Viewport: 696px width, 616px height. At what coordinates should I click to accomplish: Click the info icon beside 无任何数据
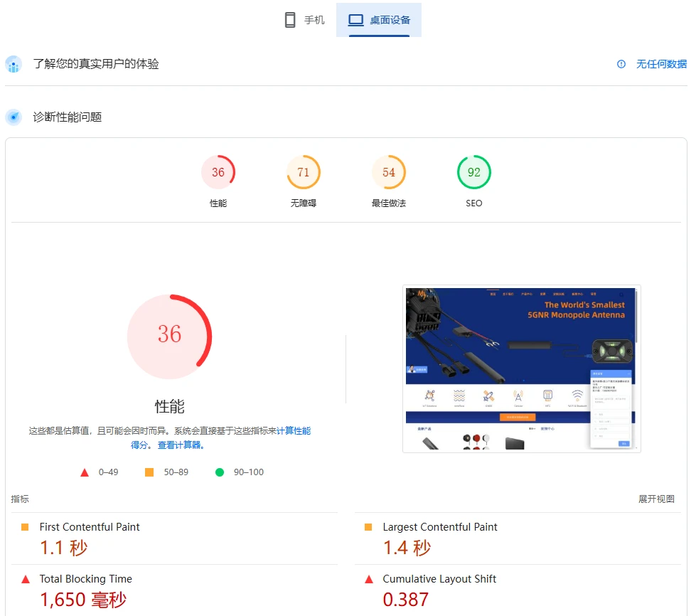(x=621, y=64)
